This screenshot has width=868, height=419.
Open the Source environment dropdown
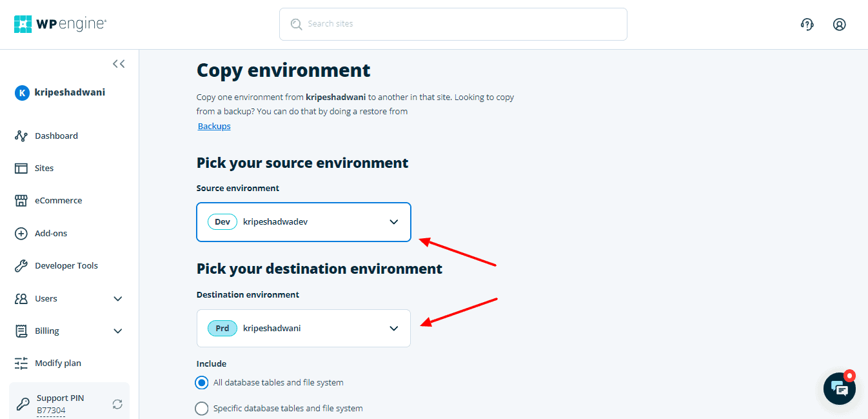[303, 222]
